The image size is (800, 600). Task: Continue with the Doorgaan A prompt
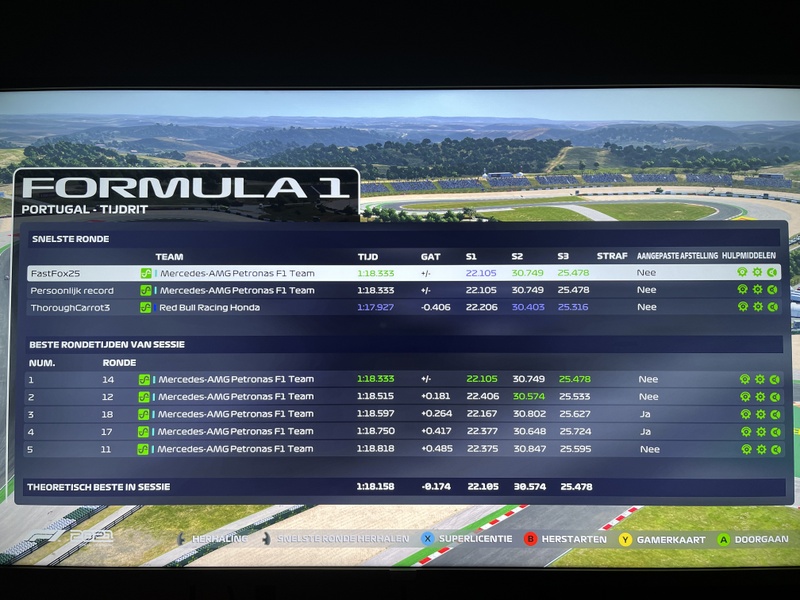(x=753, y=539)
